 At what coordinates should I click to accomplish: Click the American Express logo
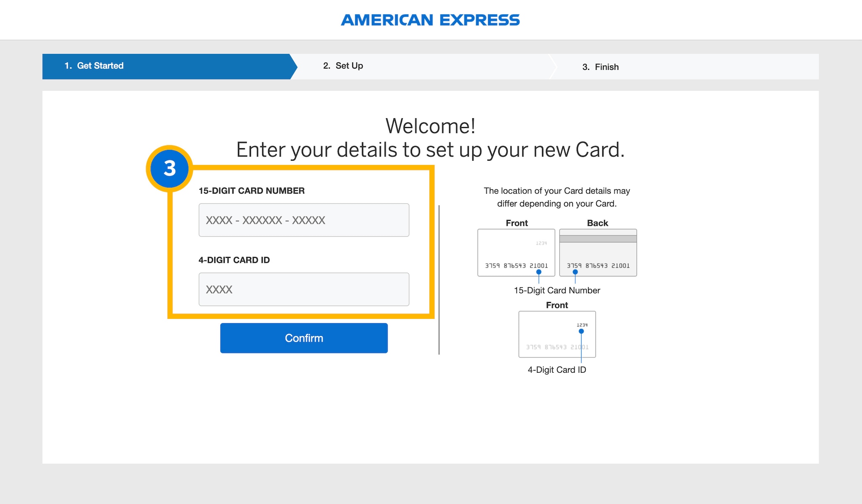tap(430, 20)
